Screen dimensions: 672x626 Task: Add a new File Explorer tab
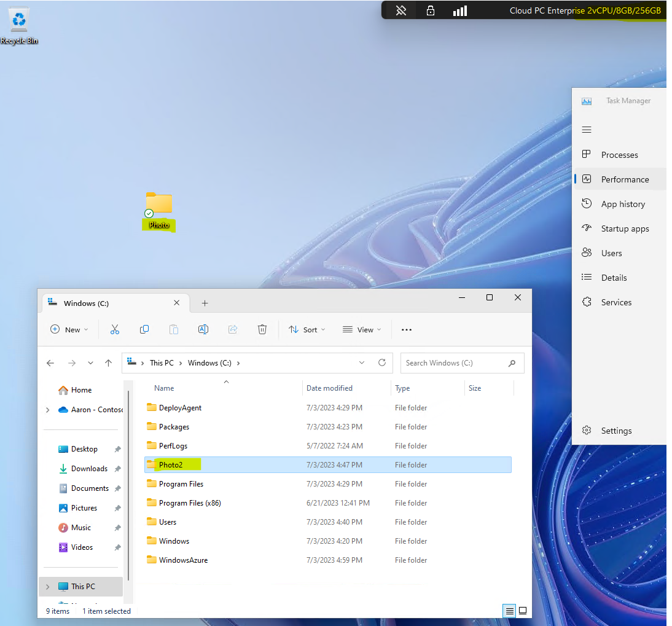pyautogui.click(x=205, y=303)
